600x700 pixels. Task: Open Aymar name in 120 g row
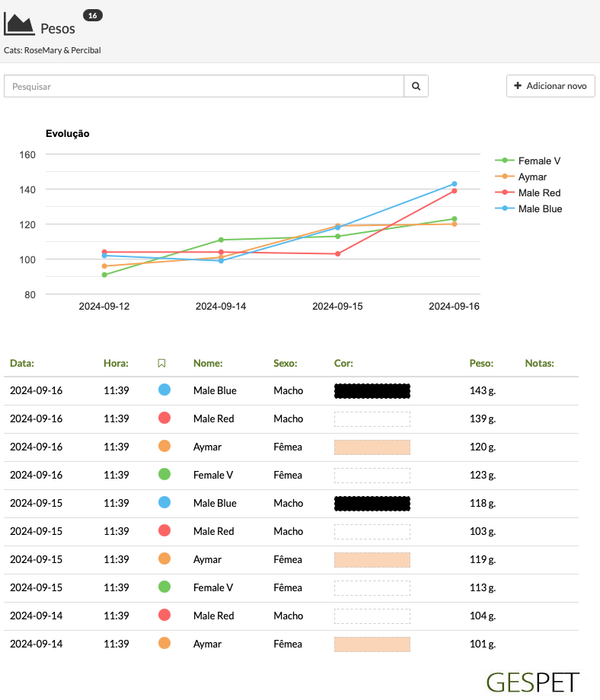pyautogui.click(x=207, y=447)
